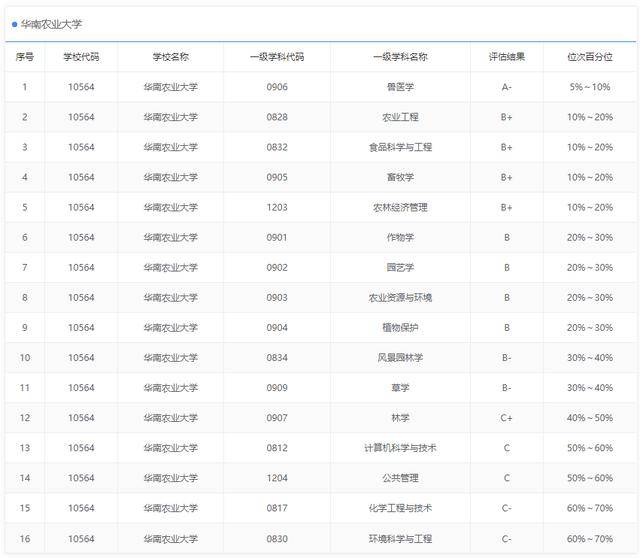Click B+ result in 农业工程 row

point(507,117)
